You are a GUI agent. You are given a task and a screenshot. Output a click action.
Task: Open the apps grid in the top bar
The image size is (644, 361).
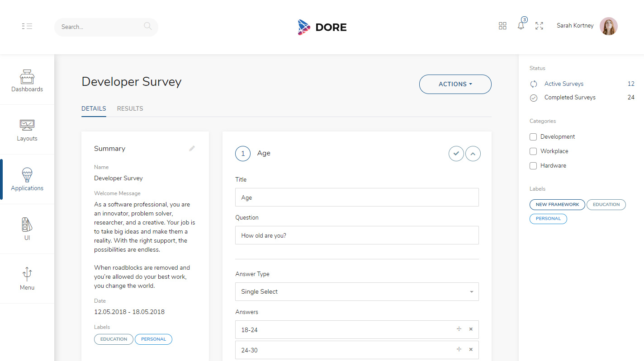pos(502,26)
